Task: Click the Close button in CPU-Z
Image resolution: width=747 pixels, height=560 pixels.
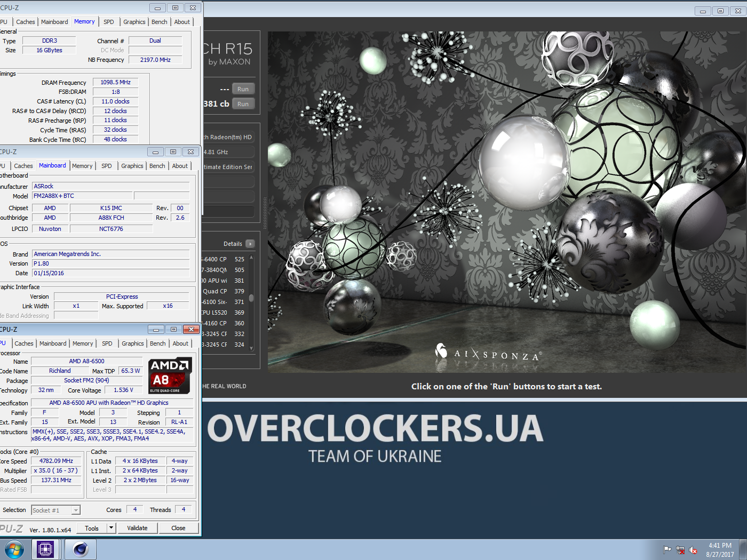Action: (x=178, y=528)
